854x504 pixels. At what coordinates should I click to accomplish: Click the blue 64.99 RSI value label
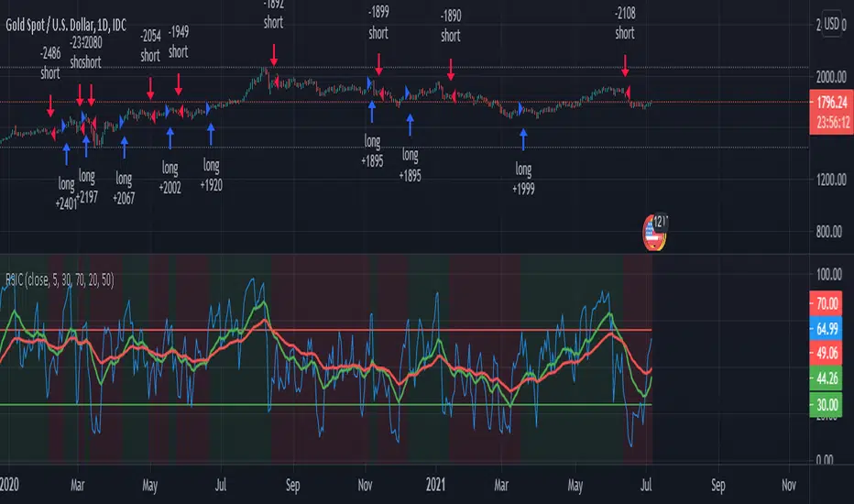[826, 329]
